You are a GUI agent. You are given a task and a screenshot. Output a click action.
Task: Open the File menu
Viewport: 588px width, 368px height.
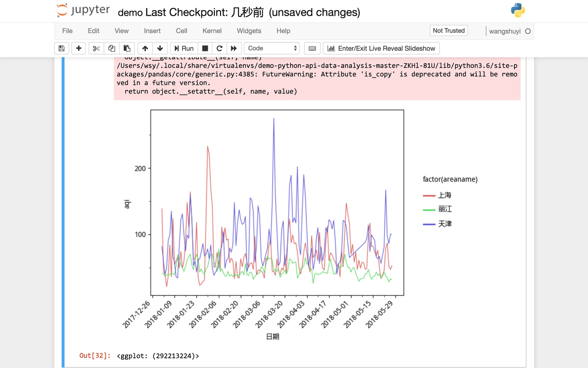click(x=67, y=31)
